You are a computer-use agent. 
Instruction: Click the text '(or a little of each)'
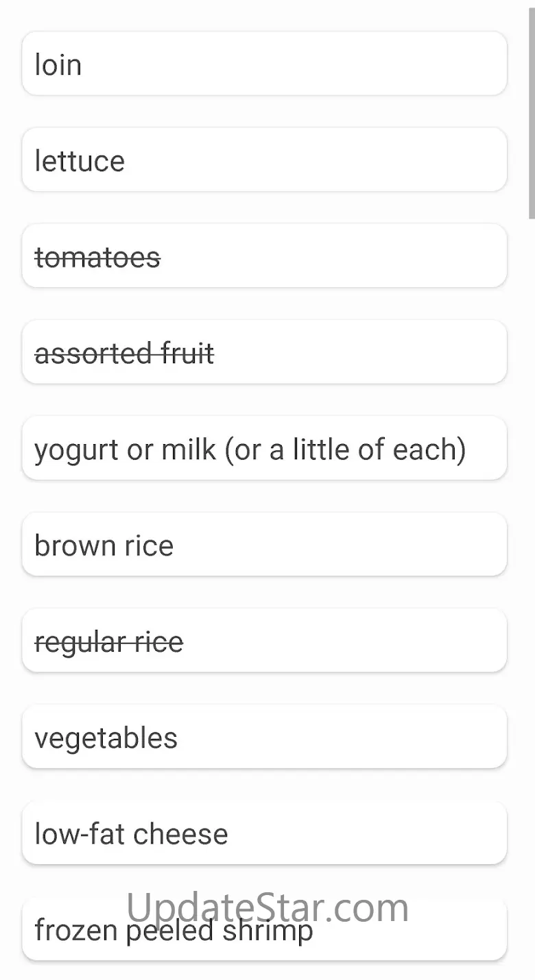coord(345,450)
